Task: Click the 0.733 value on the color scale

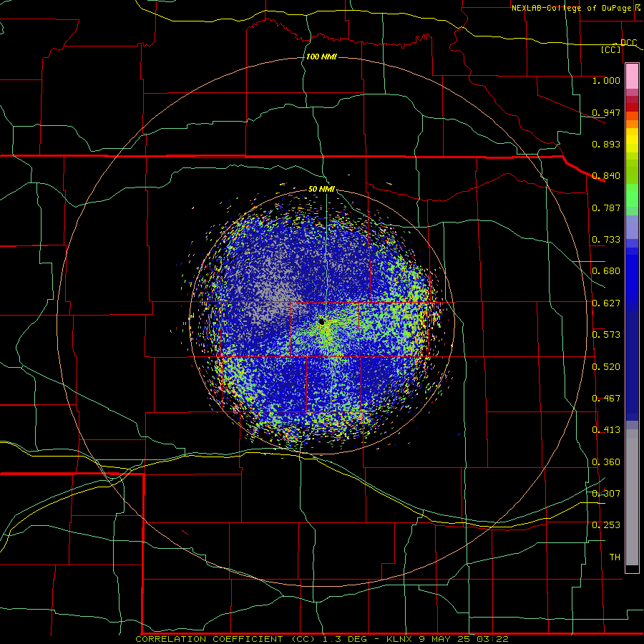Action: click(606, 240)
